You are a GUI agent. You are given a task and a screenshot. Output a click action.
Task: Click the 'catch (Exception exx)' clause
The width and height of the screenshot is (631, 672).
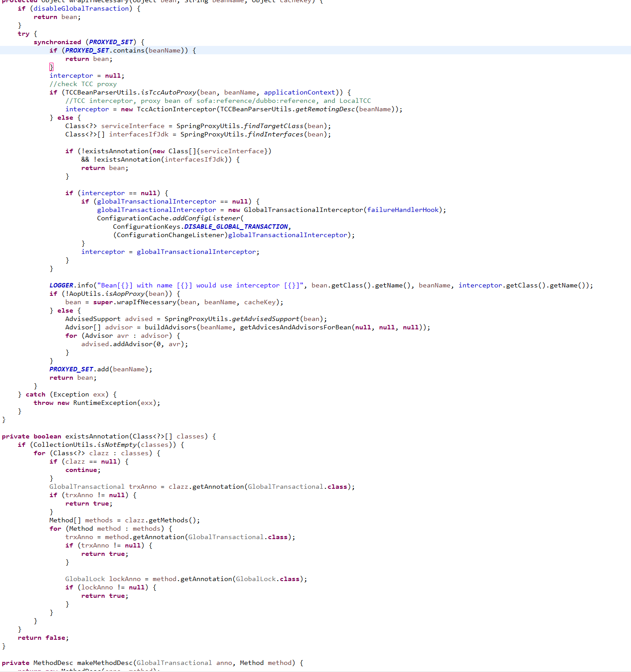tap(67, 394)
